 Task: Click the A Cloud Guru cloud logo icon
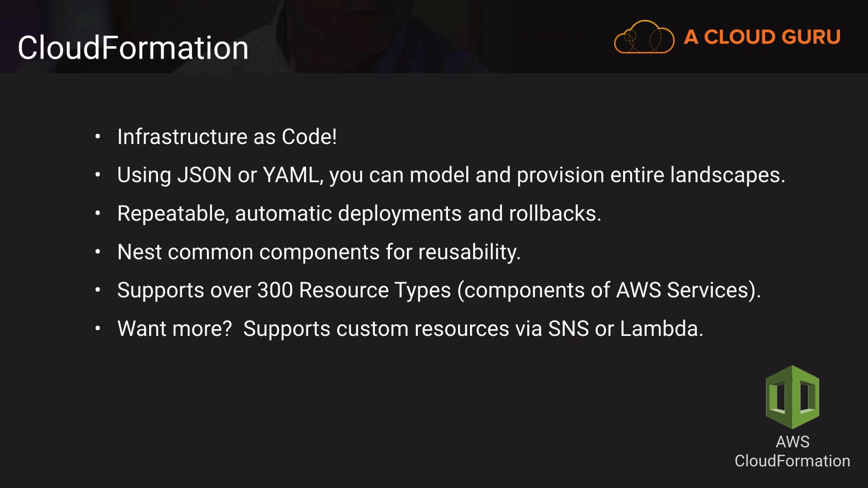(x=644, y=37)
